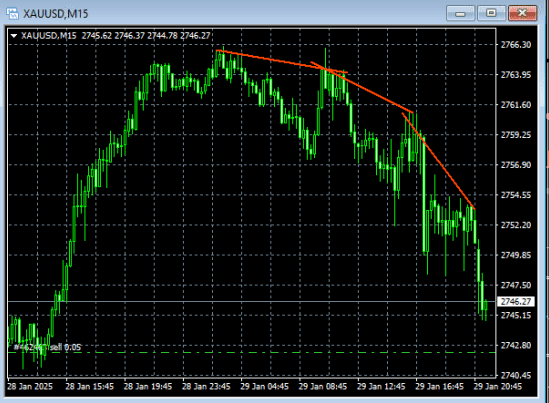
Task: Minimize the XAUUSD,M15 chart window
Action: tap(460, 14)
